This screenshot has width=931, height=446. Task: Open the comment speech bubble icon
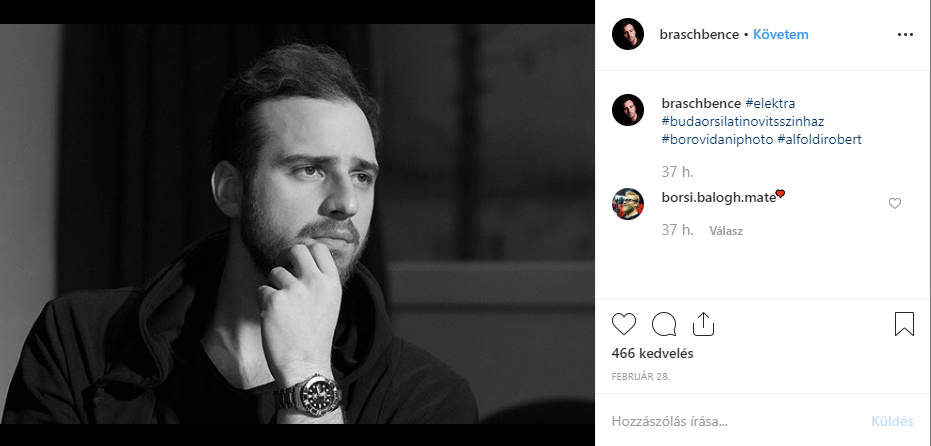click(664, 324)
